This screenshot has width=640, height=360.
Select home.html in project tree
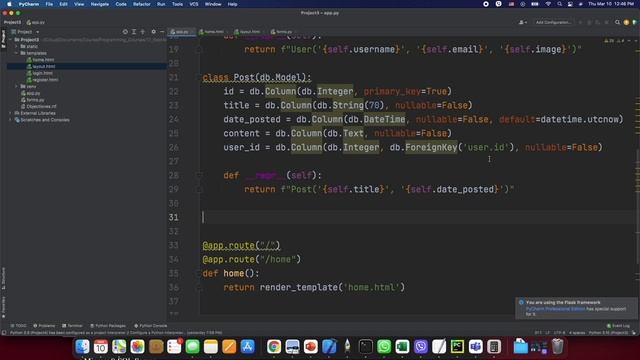pyautogui.click(x=43, y=60)
